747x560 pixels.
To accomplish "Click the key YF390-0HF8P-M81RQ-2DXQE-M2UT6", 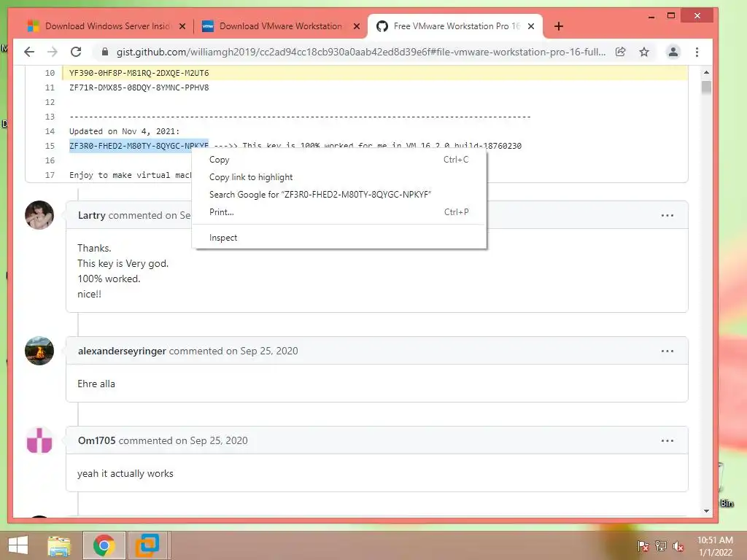I will tap(139, 73).
